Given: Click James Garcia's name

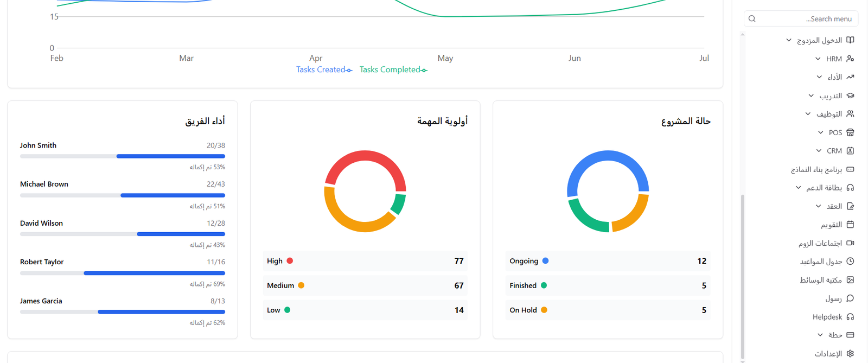Looking at the screenshot, I should tap(41, 301).
